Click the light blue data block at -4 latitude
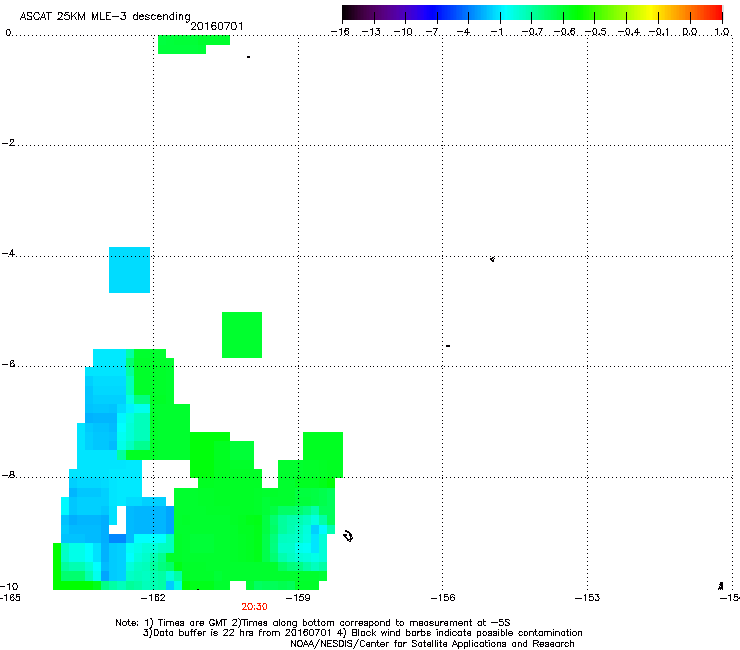740x650 pixels. coord(129,270)
